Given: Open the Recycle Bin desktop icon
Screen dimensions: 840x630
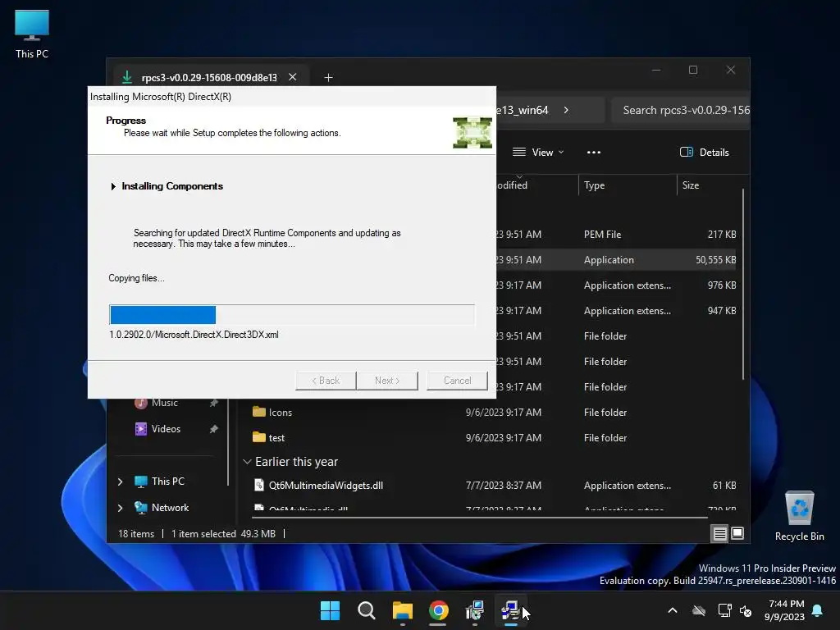Looking at the screenshot, I should [x=799, y=516].
